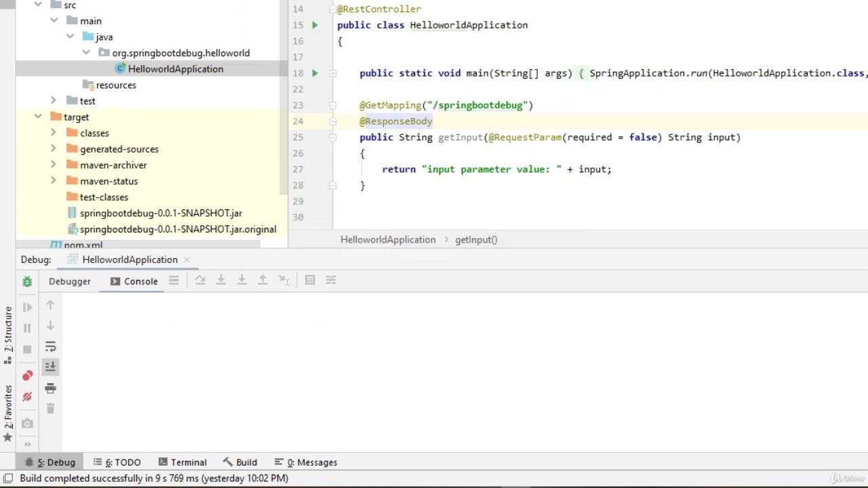The height and width of the screenshot is (488, 868).
Task: Click getInput() breadcrumb
Action: point(476,240)
